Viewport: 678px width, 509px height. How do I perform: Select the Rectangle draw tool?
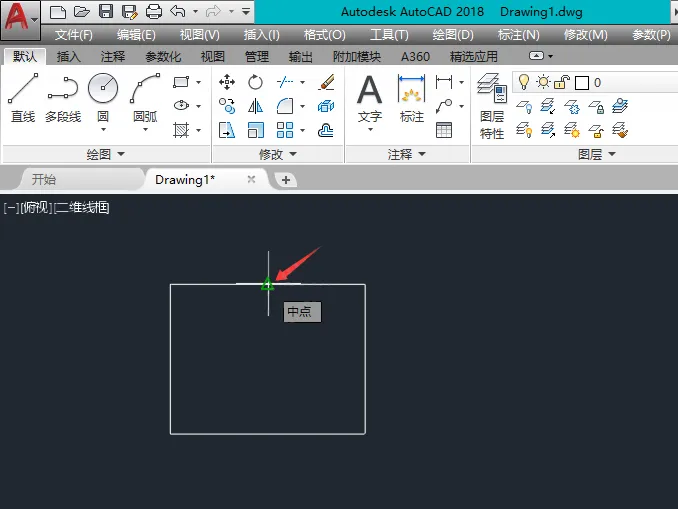point(181,82)
